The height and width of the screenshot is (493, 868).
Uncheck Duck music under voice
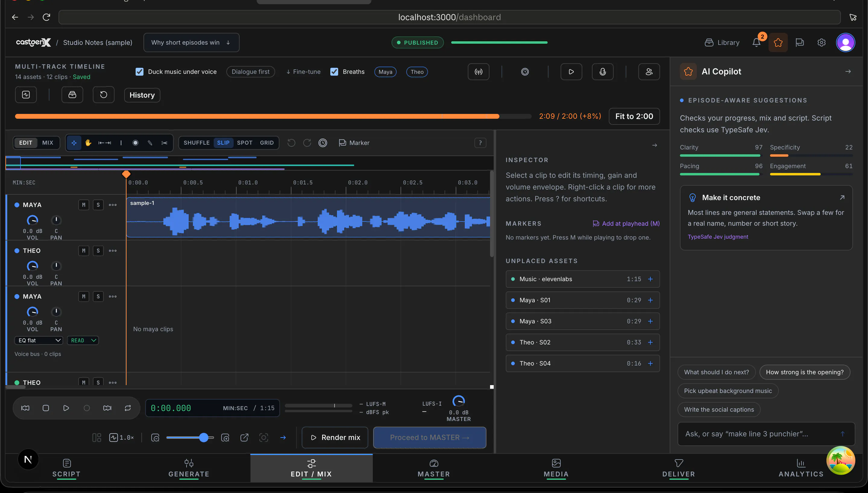[140, 72]
